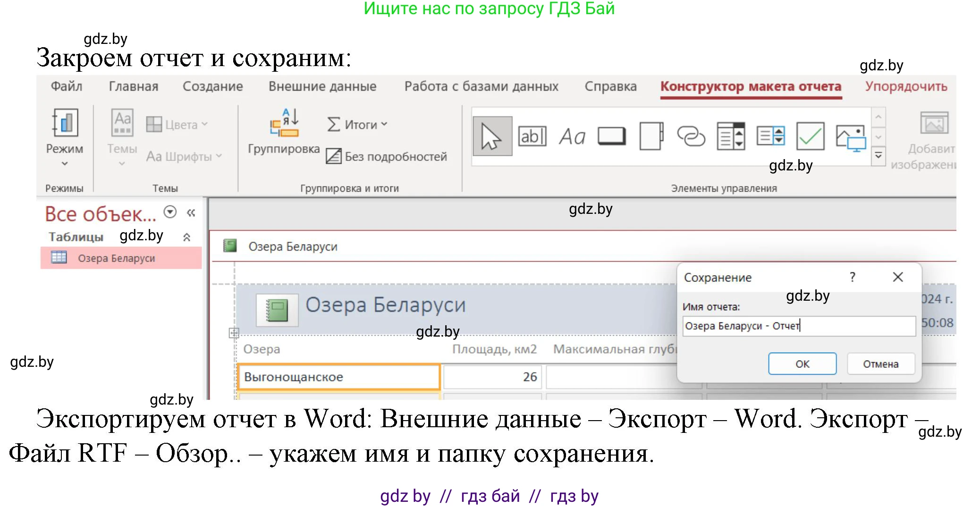Click the Отмена button
The image size is (980, 507).
coord(881,363)
